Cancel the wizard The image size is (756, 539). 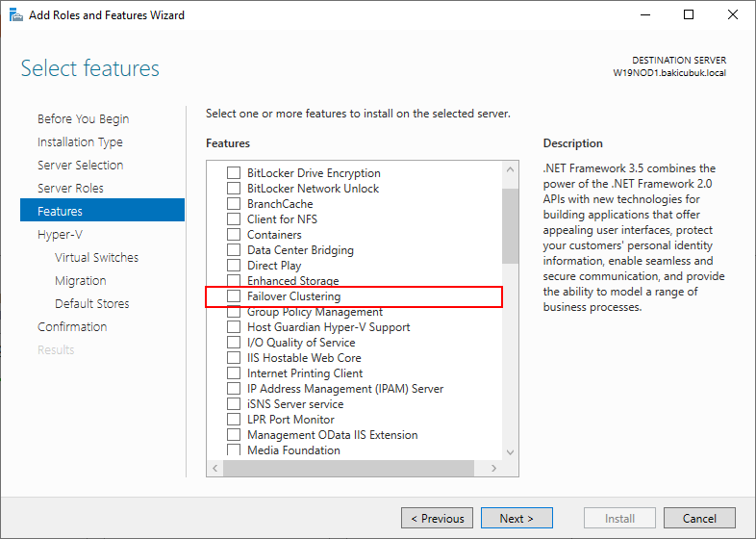click(699, 518)
